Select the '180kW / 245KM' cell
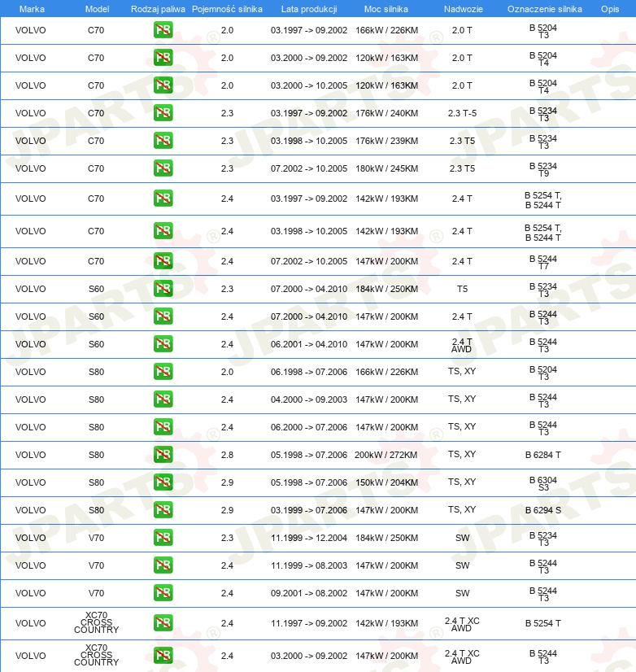The image size is (636, 672). [386, 168]
